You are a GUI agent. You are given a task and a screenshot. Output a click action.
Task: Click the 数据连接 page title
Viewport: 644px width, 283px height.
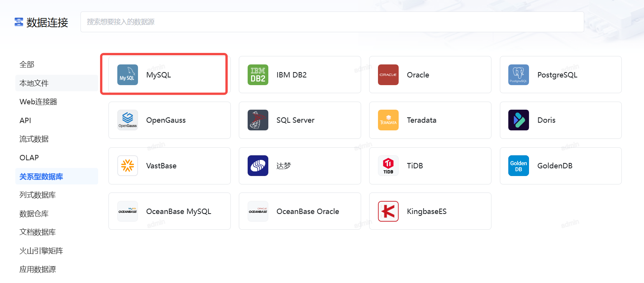point(47,22)
